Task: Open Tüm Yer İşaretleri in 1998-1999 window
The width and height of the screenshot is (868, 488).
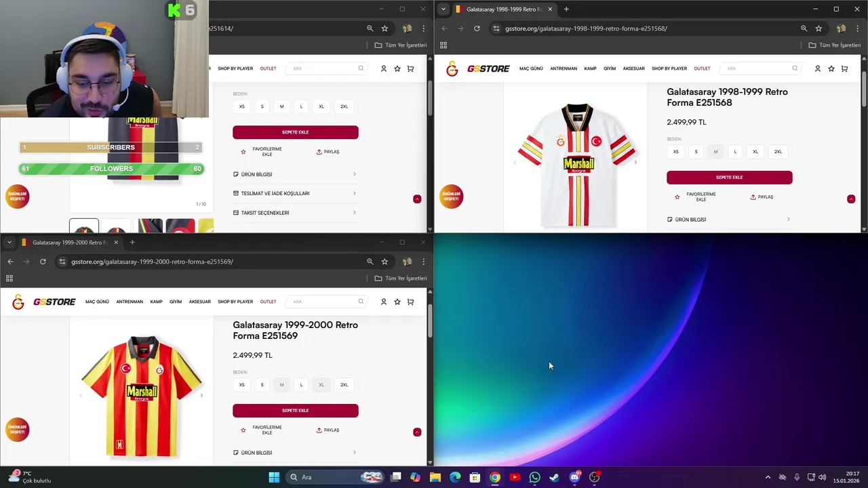Action: (x=835, y=45)
